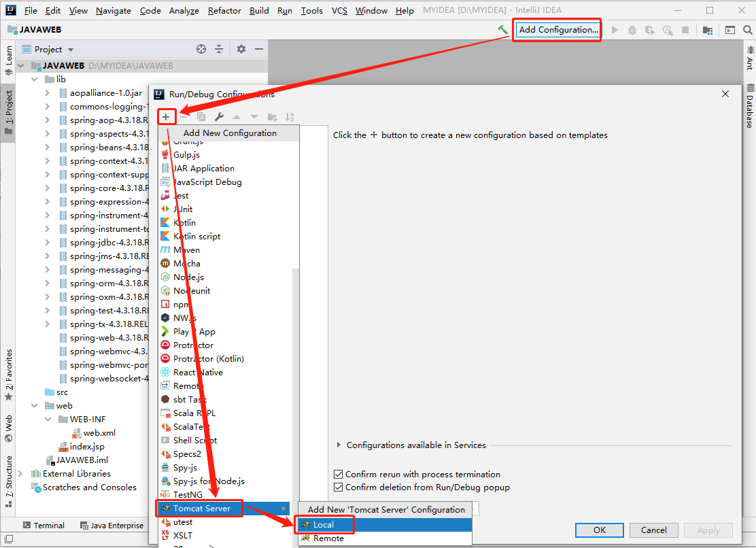Click the locate target icon in Project panel

coord(201,49)
